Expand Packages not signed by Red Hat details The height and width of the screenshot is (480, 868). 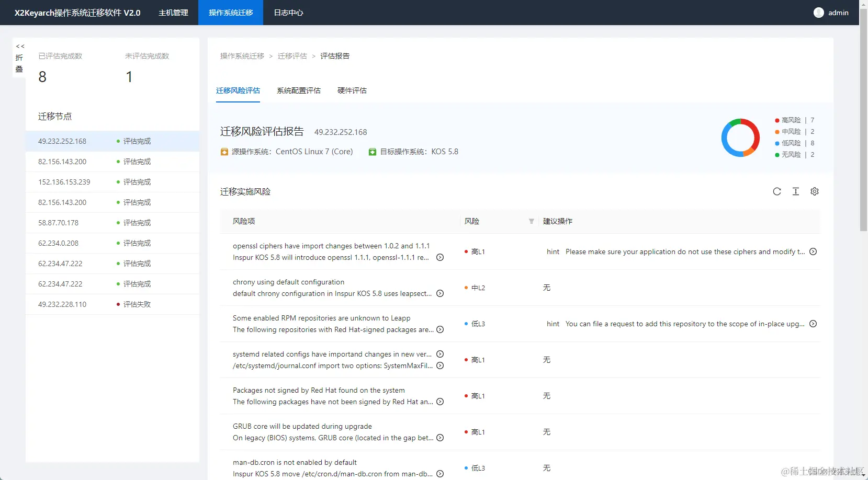[x=440, y=402]
